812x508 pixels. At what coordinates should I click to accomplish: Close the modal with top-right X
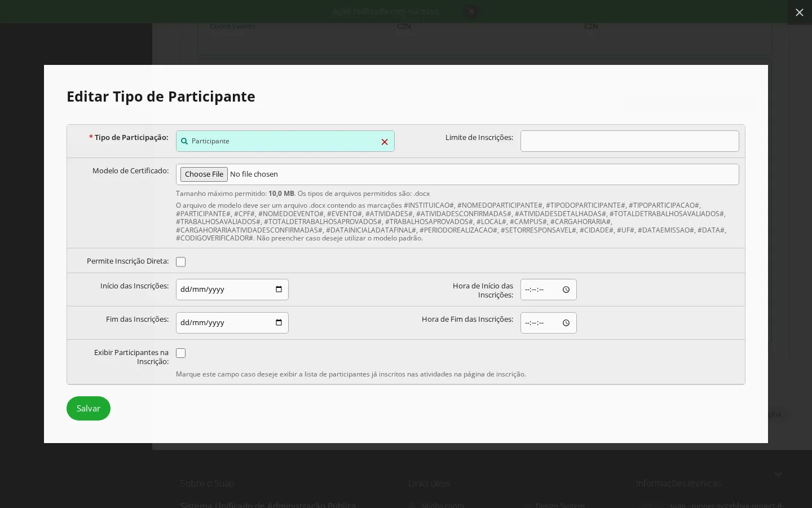point(800,12)
